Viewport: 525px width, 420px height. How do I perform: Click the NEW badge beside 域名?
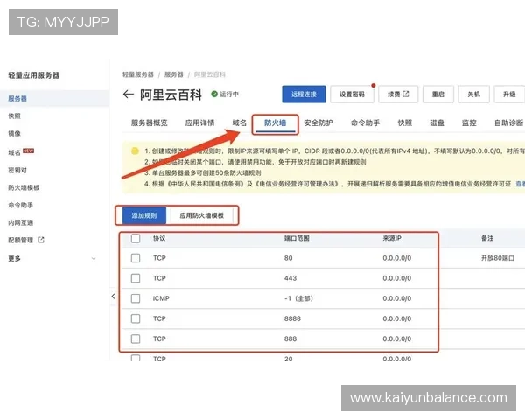(x=29, y=150)
